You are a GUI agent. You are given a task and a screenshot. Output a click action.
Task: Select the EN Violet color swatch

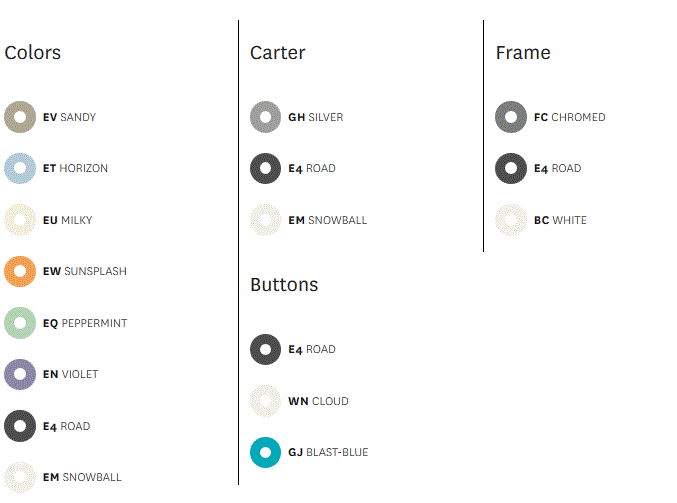(x=20, y=375)
